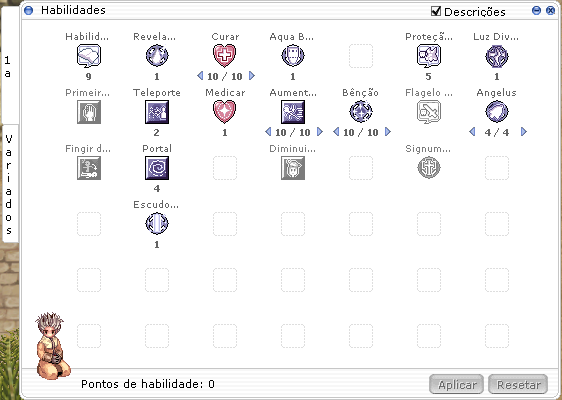Click the Angelus skill icon
Screen dimensions: 562x400
click(x=496, y=112)
